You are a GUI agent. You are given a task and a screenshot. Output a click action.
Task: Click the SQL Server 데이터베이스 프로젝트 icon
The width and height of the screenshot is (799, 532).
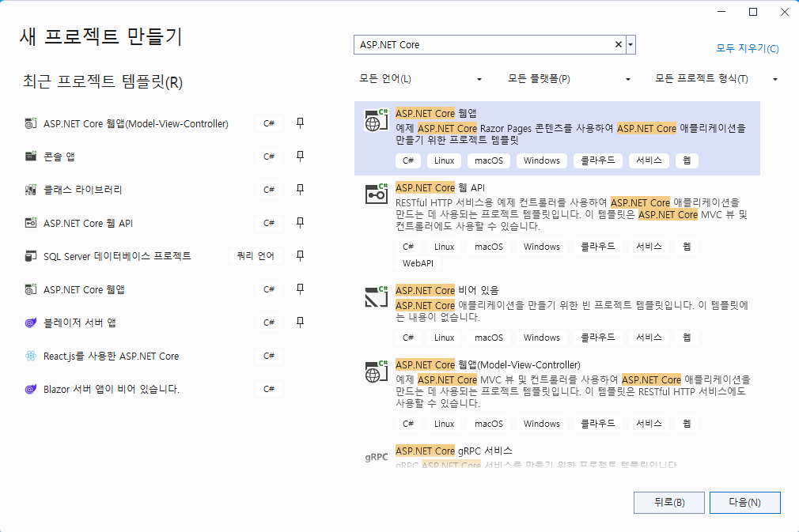pyautogui.click(x=31, y=256)
